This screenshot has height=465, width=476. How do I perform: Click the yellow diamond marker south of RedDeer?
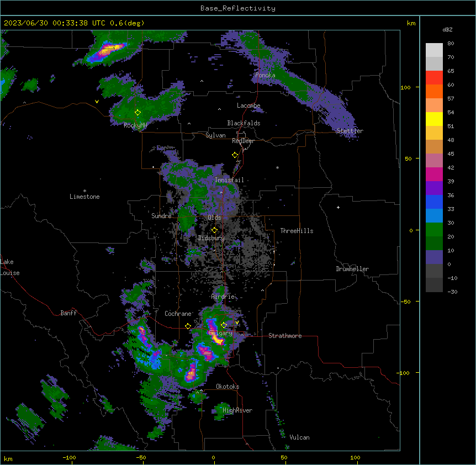point(235,155)
